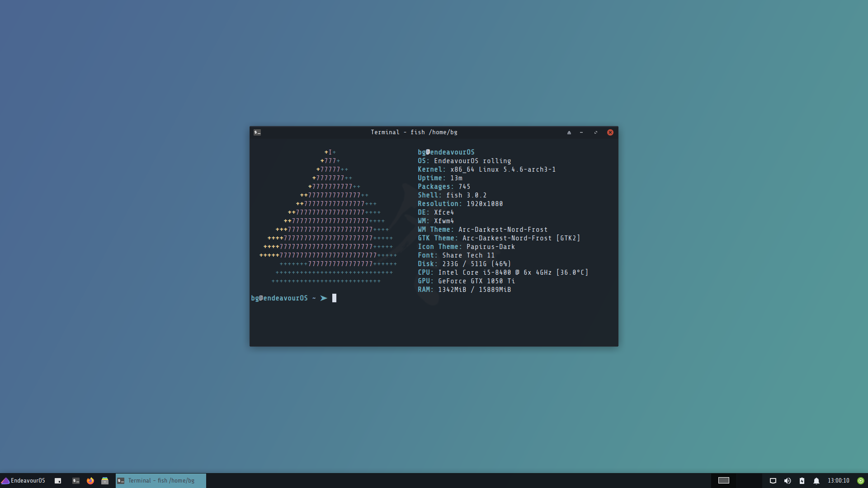The height and width of the screenshot is (488, 868).
Task: Click the 'bg@endeavourOS' header in neofetch output
Action: tap(446, 152)
